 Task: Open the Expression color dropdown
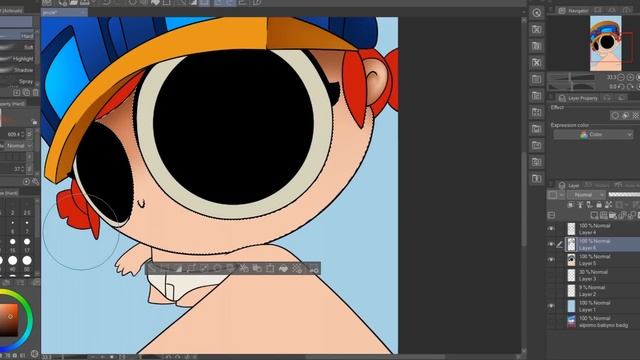coord(593,134)
